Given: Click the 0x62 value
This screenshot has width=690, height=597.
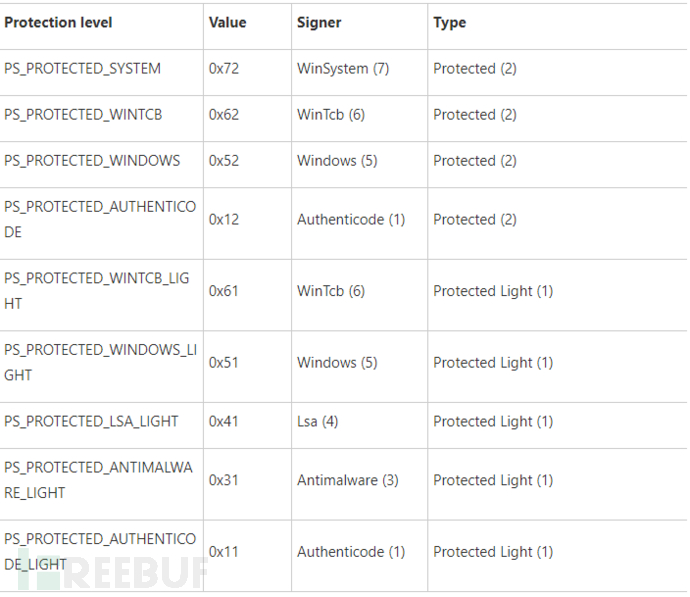Looking at the screenshot, I should tap(224, 115).
